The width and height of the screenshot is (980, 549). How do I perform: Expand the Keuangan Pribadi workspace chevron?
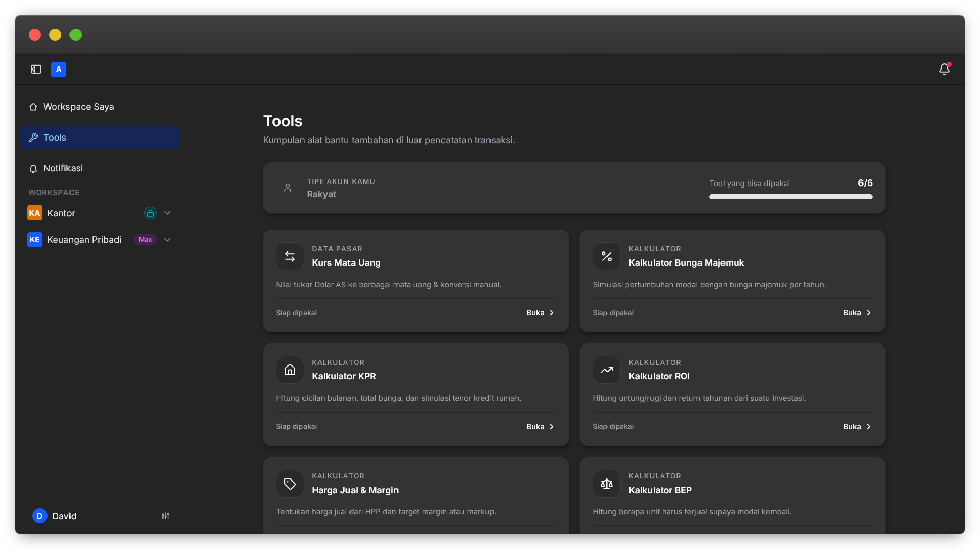tap(167, 240)
